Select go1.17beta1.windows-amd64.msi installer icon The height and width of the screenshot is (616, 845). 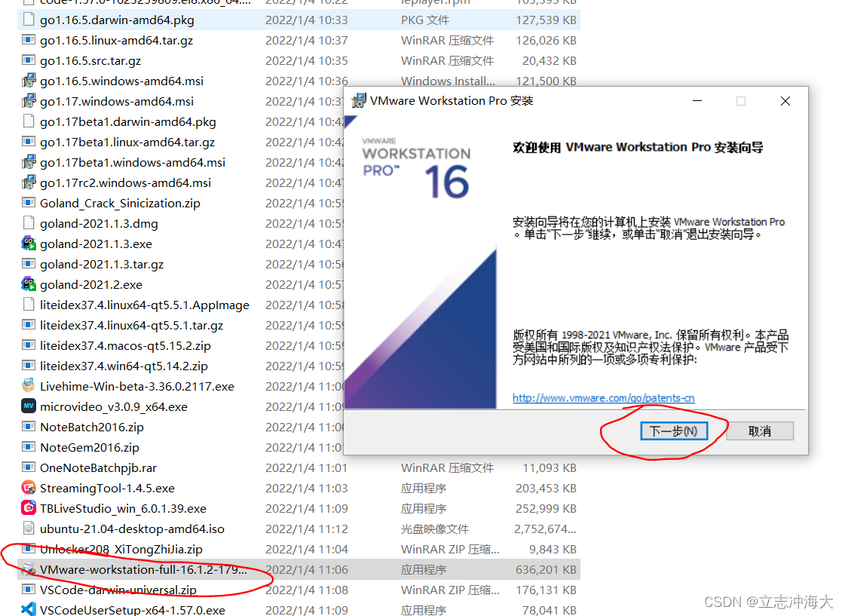tap(29, 162)
